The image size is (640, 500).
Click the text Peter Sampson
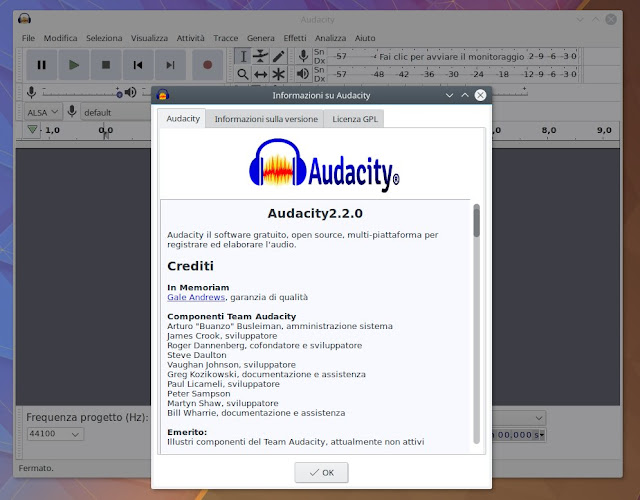[199, 394]
